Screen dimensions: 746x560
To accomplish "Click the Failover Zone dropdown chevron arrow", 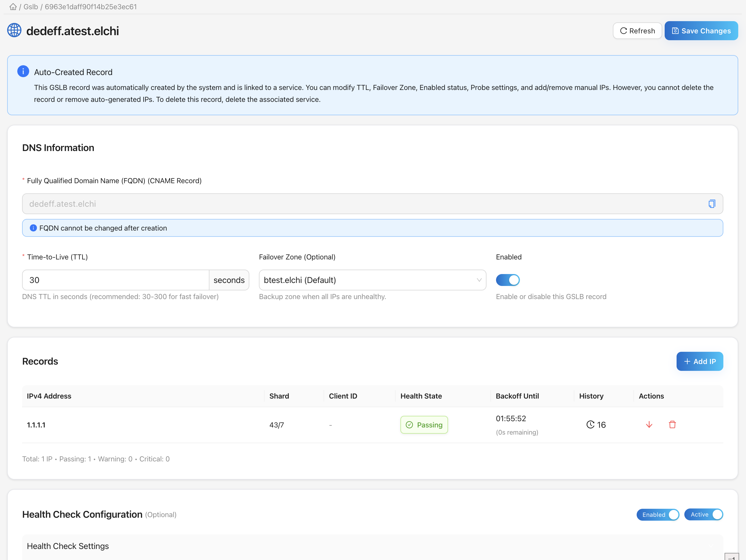I will click(479, 280).
